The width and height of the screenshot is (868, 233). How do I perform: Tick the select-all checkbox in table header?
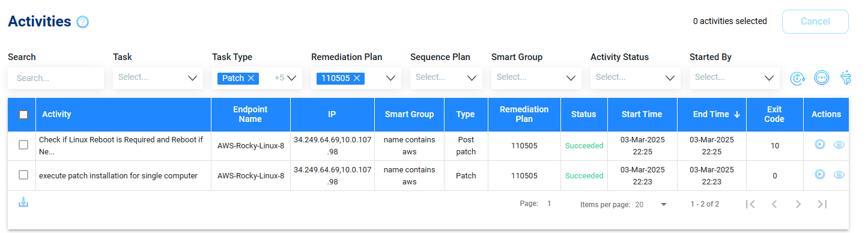click(23, 115)
